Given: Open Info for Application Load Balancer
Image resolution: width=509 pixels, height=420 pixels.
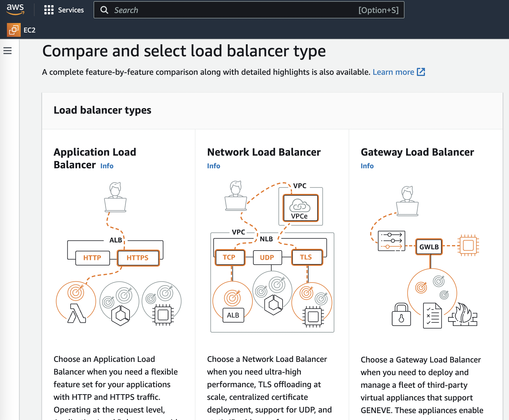Looking at the screenshot, I should pos(107,166).
